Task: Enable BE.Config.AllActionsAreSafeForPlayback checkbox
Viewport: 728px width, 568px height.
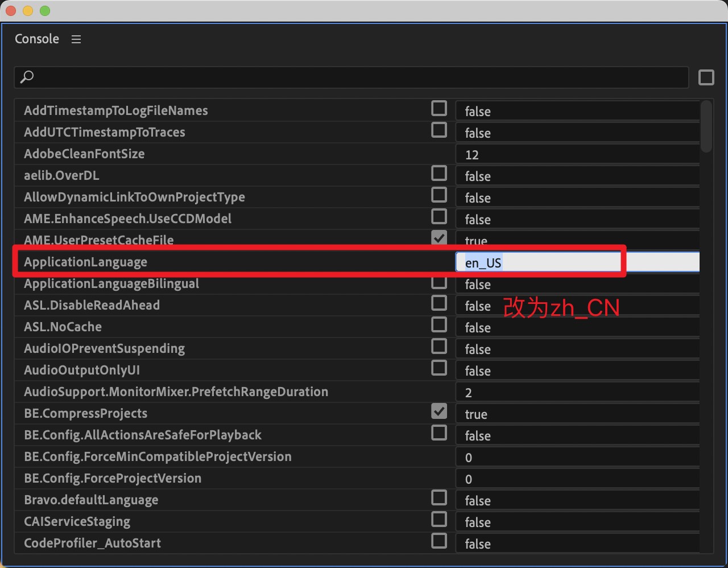Action: [x=439, y=433]
